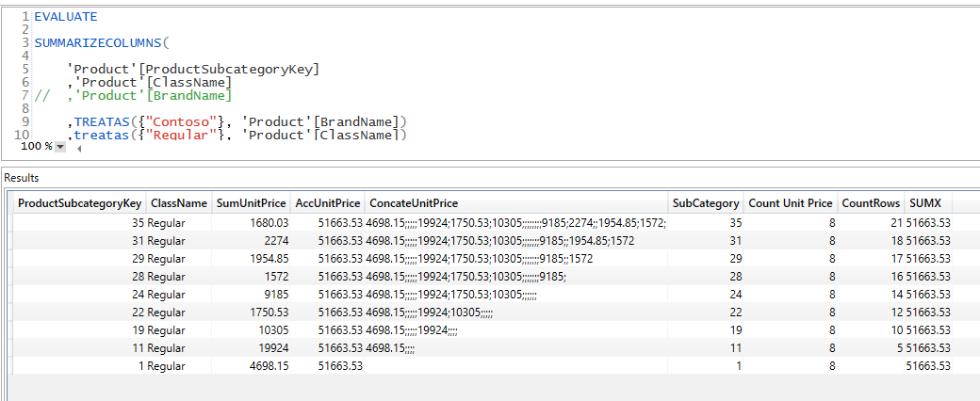Click the uncommented 'Product'[ClassName] on line 6
The image size is (980, 401).
153,83
